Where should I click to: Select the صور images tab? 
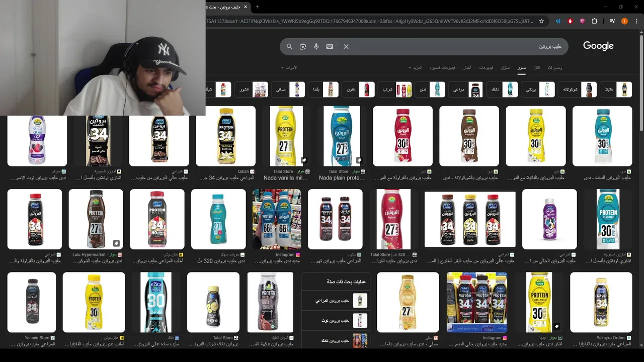[522, 67]
